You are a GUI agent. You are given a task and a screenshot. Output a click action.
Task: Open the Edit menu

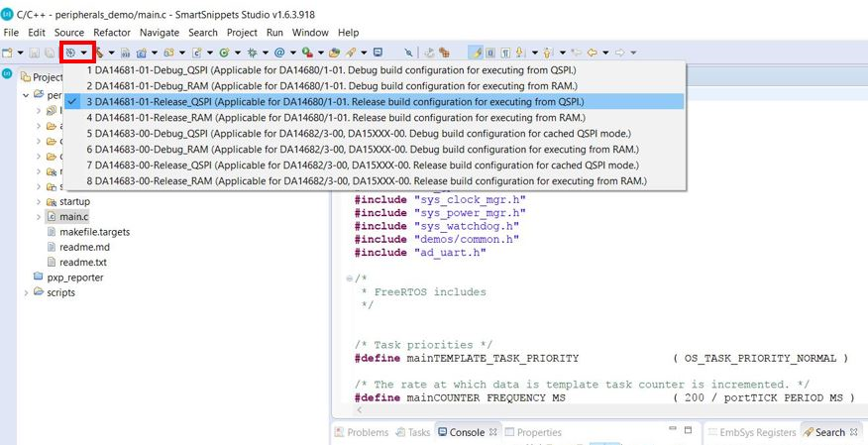[37, 33]
